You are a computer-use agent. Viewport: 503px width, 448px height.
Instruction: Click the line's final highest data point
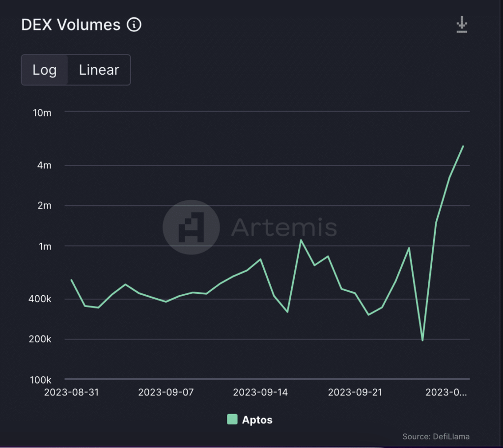463,146
